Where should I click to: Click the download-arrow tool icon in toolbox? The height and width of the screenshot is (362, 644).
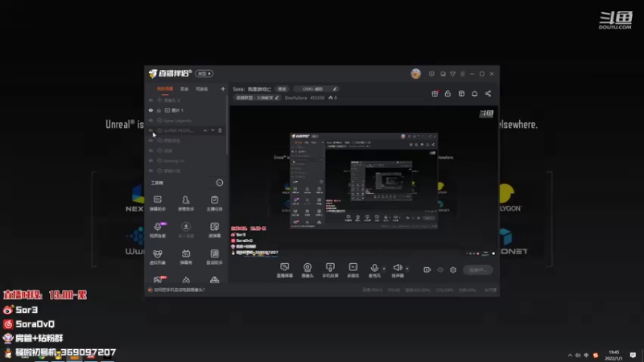click(186, 230)
